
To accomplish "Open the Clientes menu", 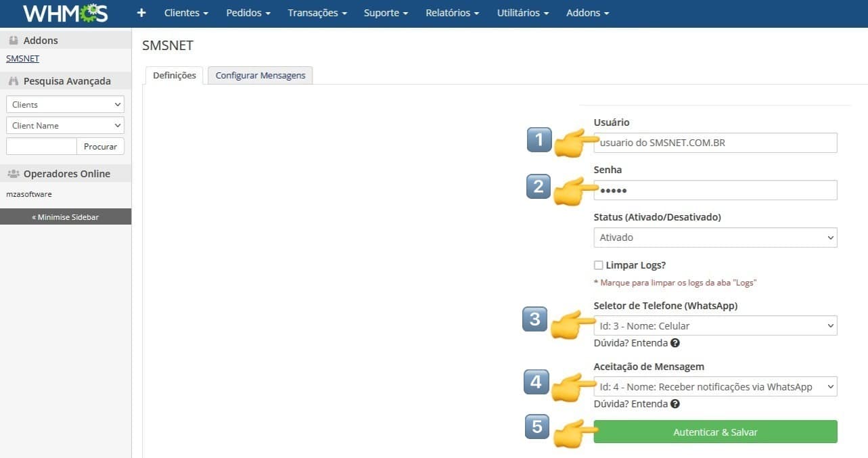I will coord(186,13).
